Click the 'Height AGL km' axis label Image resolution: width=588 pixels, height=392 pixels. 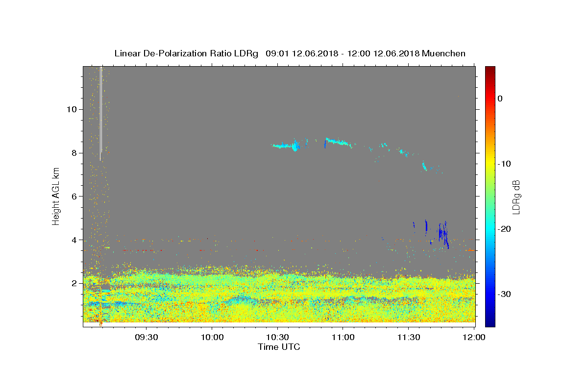(x=56, y=196)
